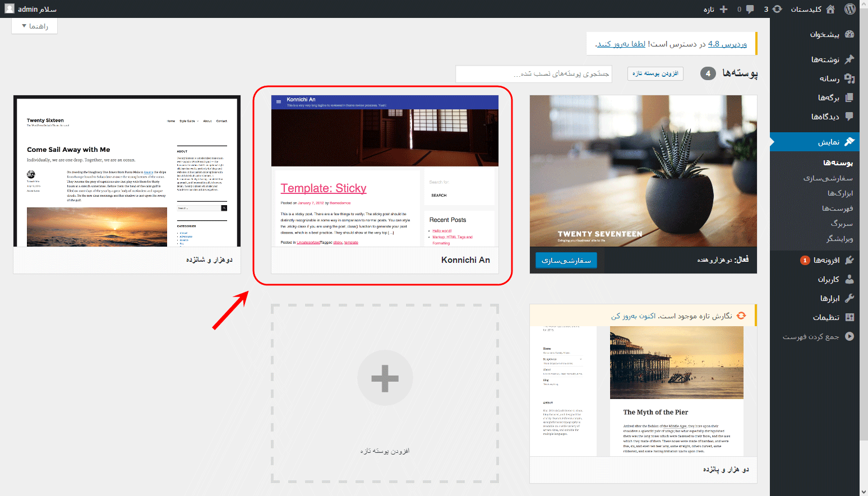The height and width of the screenshot is (496, 868).
Task: Open پیشخوان dashboard icon
Action: click(849, 34)
